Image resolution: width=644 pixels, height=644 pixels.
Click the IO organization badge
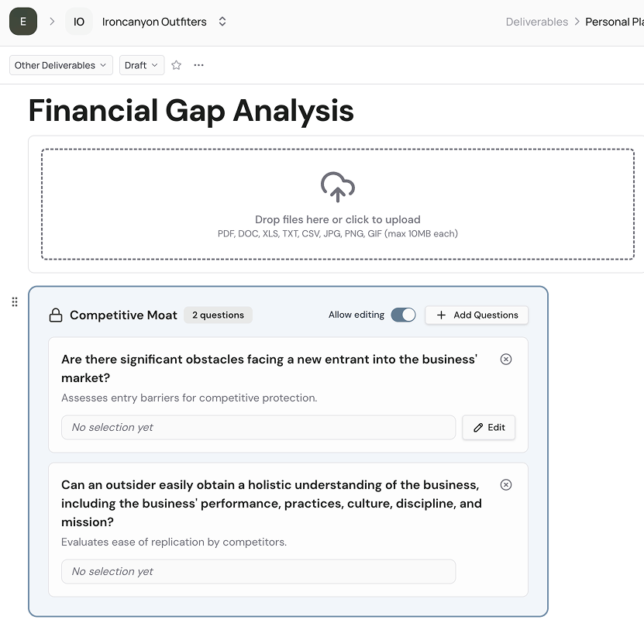point(79,22)
